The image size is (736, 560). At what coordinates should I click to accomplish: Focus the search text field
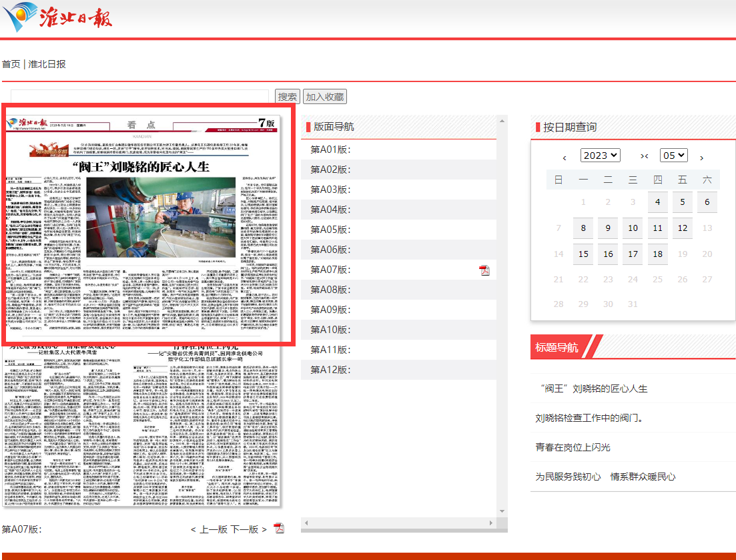tap(139, 97)
